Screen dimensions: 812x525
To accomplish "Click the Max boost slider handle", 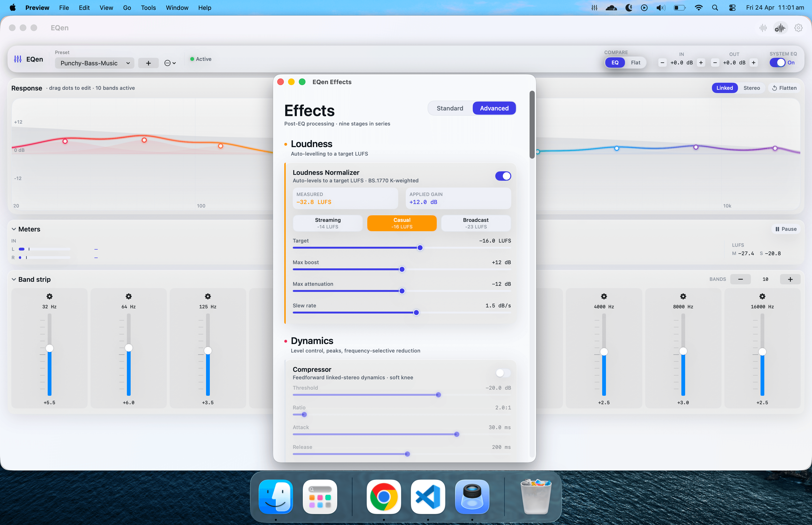I will [x=402, y=270].
